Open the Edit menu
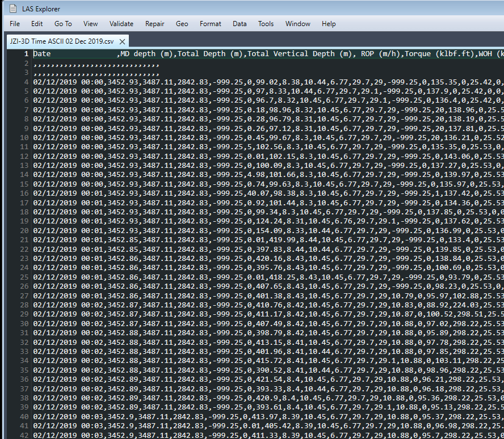This screenshot has height=439, width=504. (x=36, y=24)
